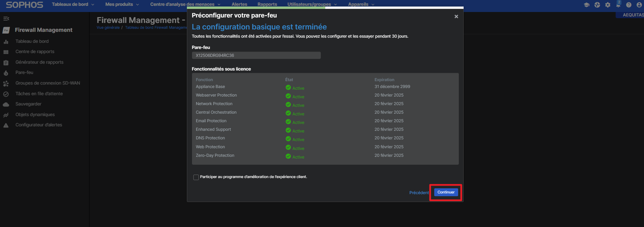Image resolution: width=644 pixels, height=227 pixels.
Task: Collapse the sidebar with the hamburger arrow icon
Action: pos(6,18)
